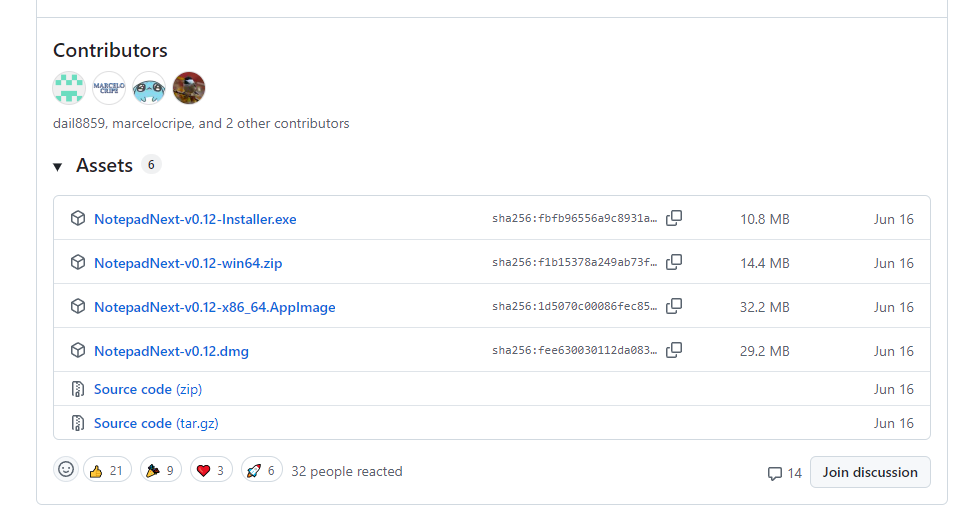This screenshot has height=513, width=960.
Task: Click contributors names summary text
Action: coord(201,124)
